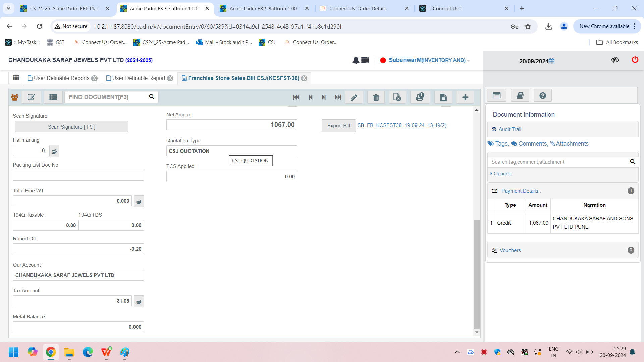Screen dimensions: 644x362
Task: Add a new document with plus icon
Action: coord(465,97)
